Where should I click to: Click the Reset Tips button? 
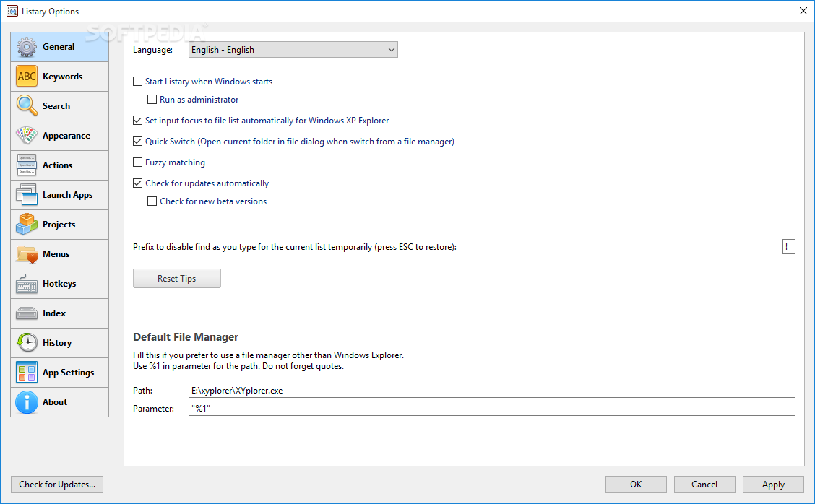(x=177, y=279)
